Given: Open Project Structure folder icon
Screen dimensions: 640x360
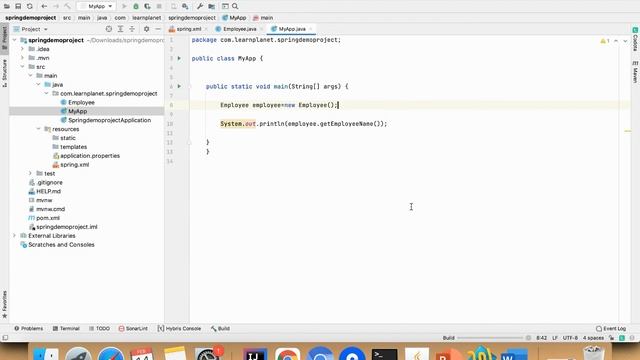Looking at the screenshot, I should point(211,7).
